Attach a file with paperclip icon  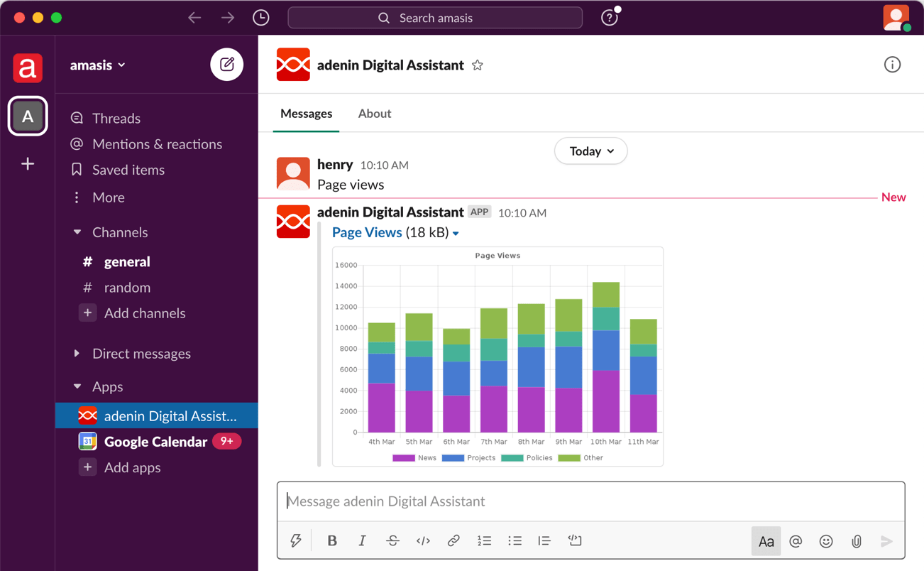click(x=857, y=541)
